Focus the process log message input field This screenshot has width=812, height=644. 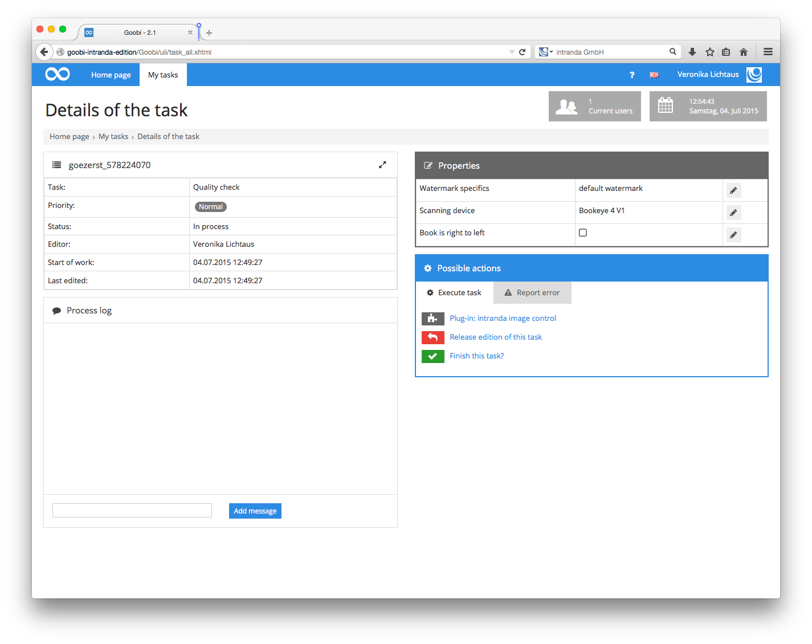pyautogui.click(x=132, y=511)
